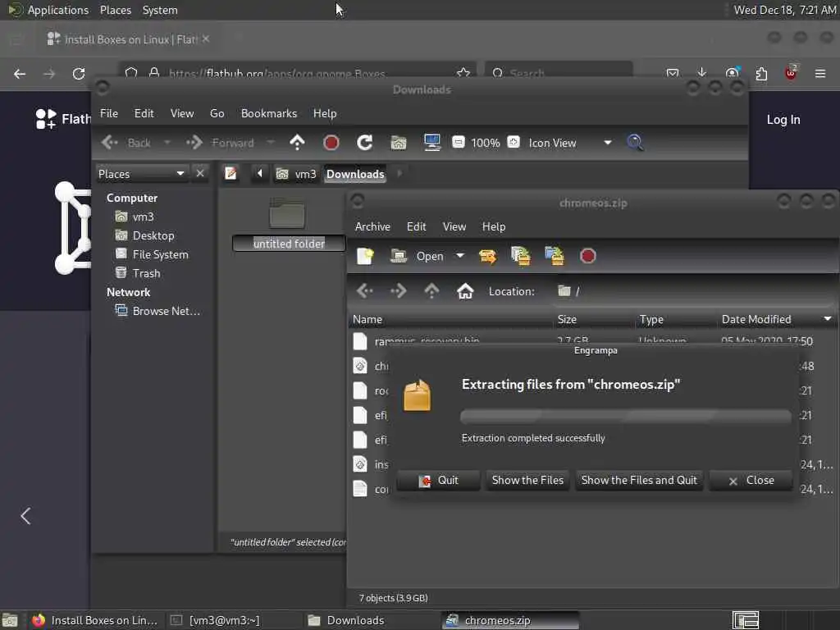Open the File menu in Downloads window
This screenshot has width=840, height=630.
(109, 113)
